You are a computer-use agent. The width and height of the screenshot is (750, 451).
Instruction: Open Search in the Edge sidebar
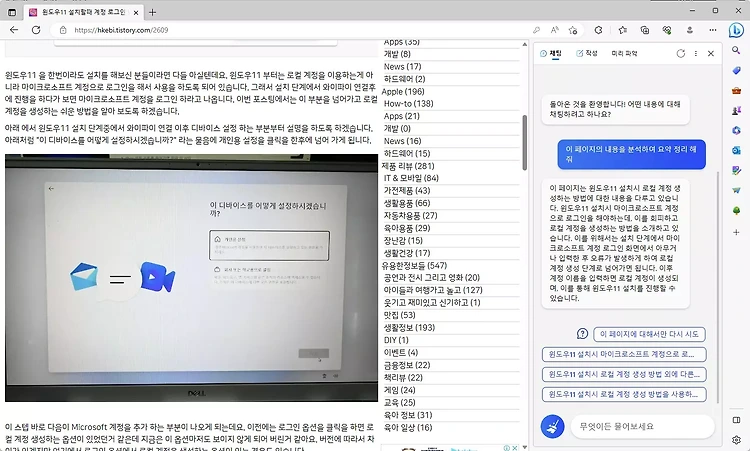[736, 50]
